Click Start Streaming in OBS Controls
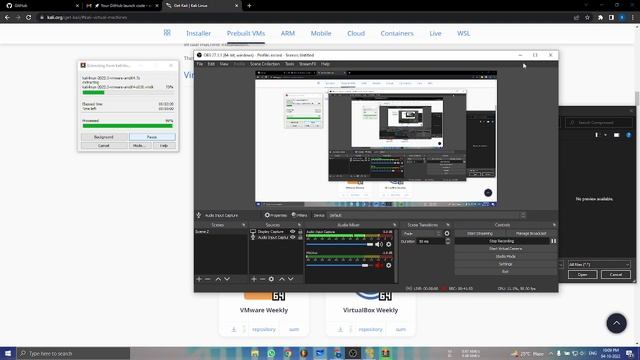The width and height of the screenshot is (640, 360). point(480,233)
